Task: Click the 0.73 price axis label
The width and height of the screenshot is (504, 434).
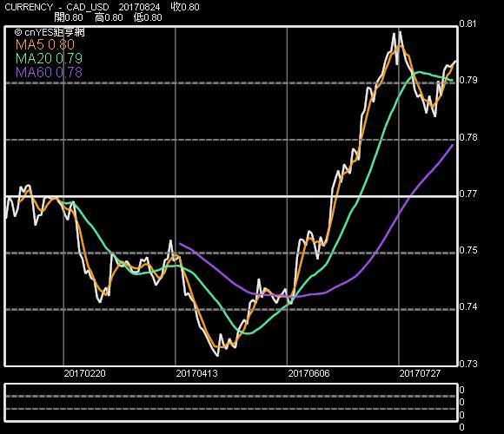Action: (468, 364)
